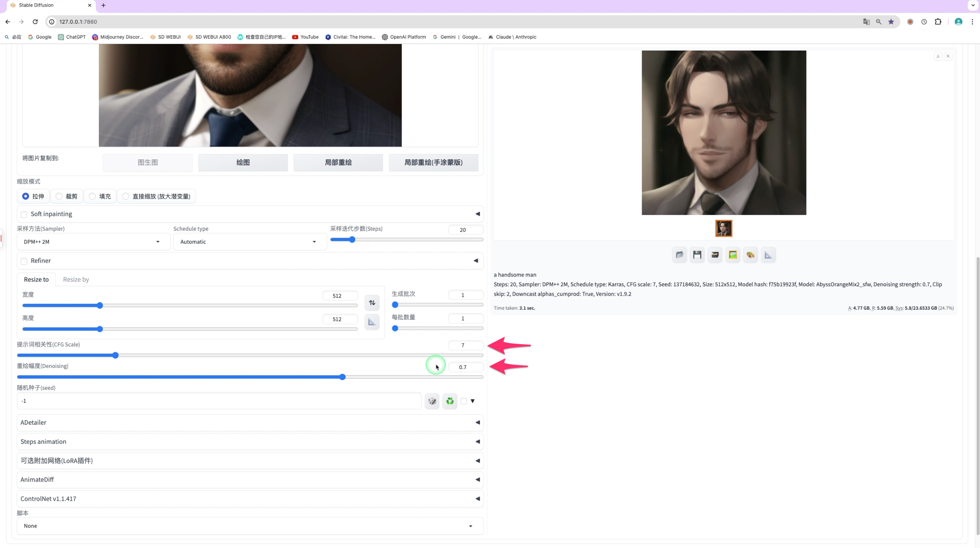Select the 拉伸 resize mode
The height and width of the screenshot is (548, 980).
pos(33,196)
